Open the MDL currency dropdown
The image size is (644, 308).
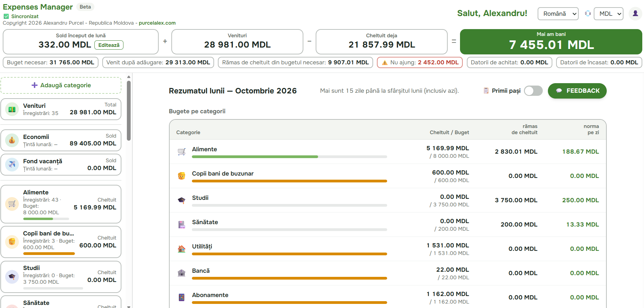point(608,14)
